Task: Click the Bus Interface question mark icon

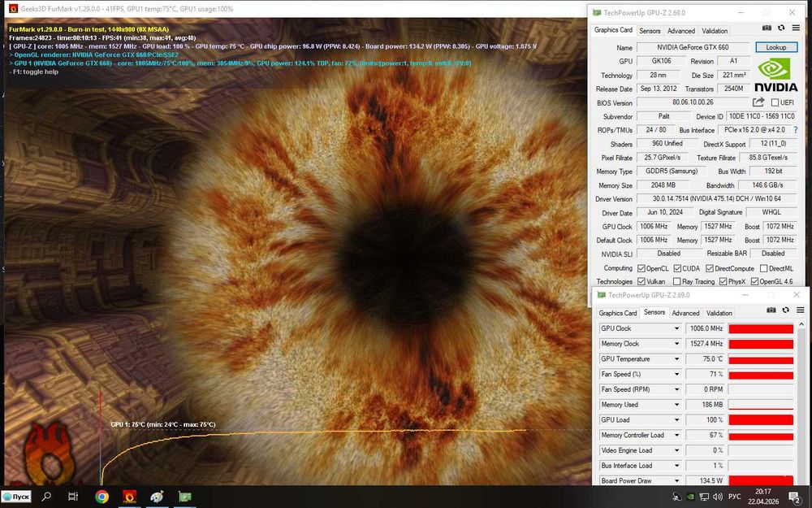Action: (x=796, y=130)
